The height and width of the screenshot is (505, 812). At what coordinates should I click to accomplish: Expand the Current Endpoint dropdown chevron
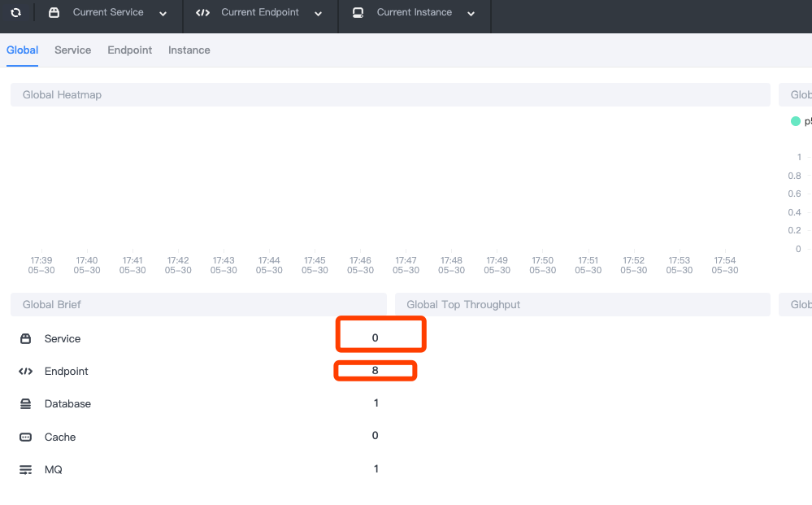click(x=319, y=14)
